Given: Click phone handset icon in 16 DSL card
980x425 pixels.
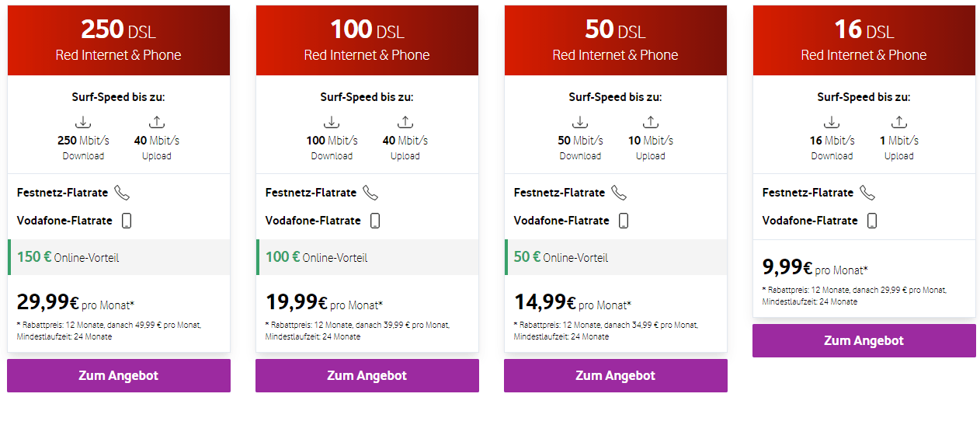Looking at the screenshot, I should click(867, 193).
